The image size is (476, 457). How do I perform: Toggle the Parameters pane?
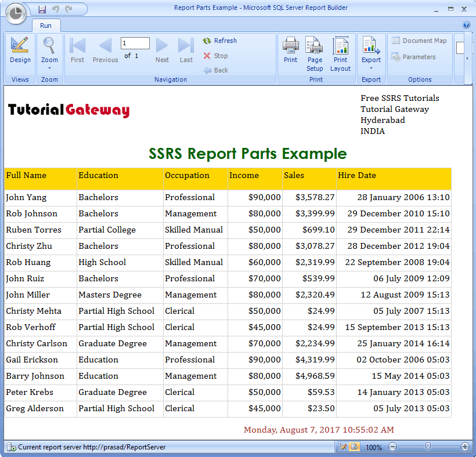tap(413, 57)
